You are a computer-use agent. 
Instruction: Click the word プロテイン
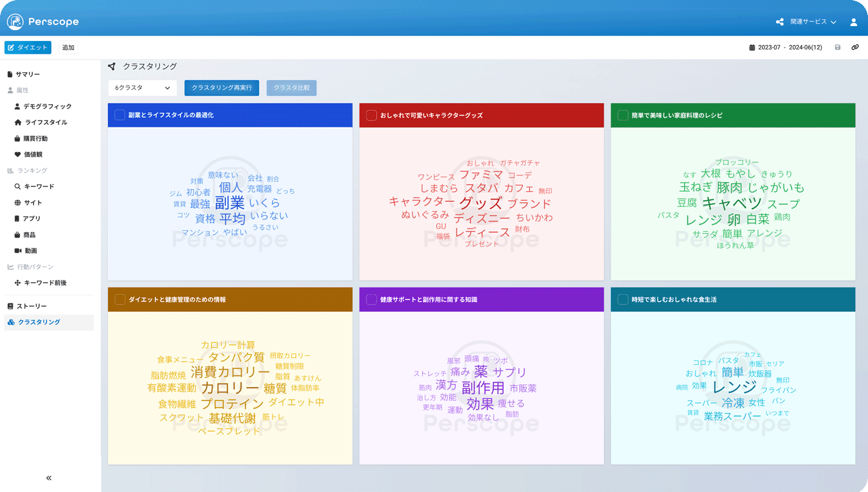click(232, 403)
